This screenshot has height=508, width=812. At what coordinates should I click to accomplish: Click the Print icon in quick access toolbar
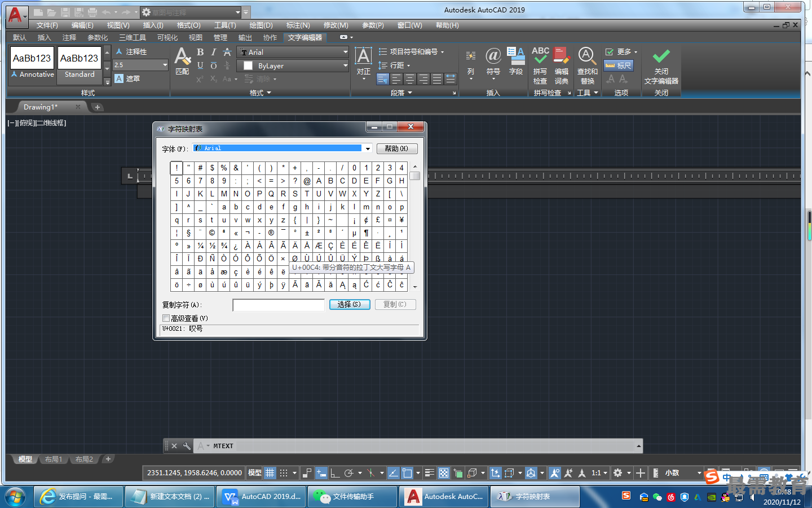point(92,12)
